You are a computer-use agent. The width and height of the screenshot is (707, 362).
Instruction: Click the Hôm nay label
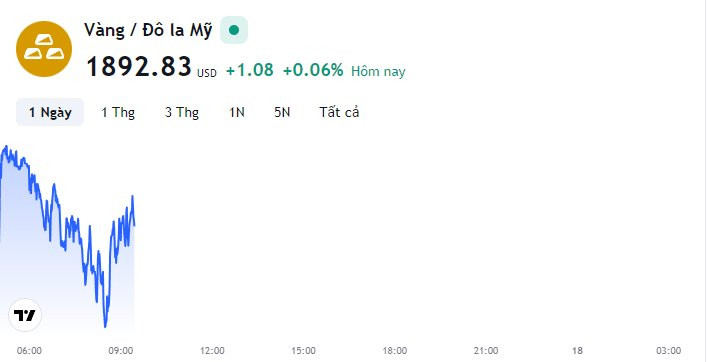click(x=378, y=72)
